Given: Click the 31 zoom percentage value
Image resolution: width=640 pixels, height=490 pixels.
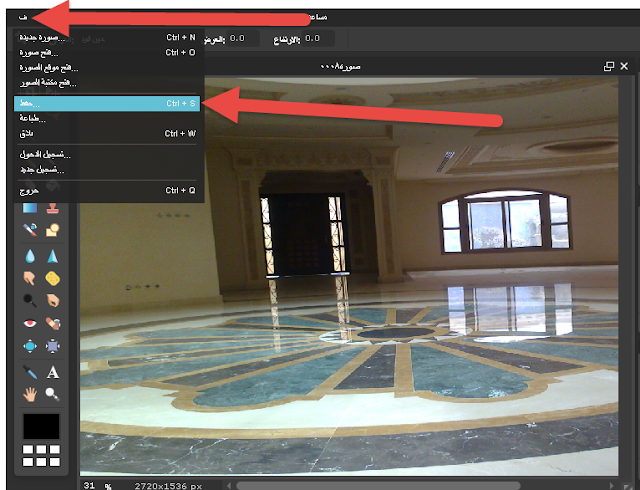Looking at the screenshot, I should point(89,486).
